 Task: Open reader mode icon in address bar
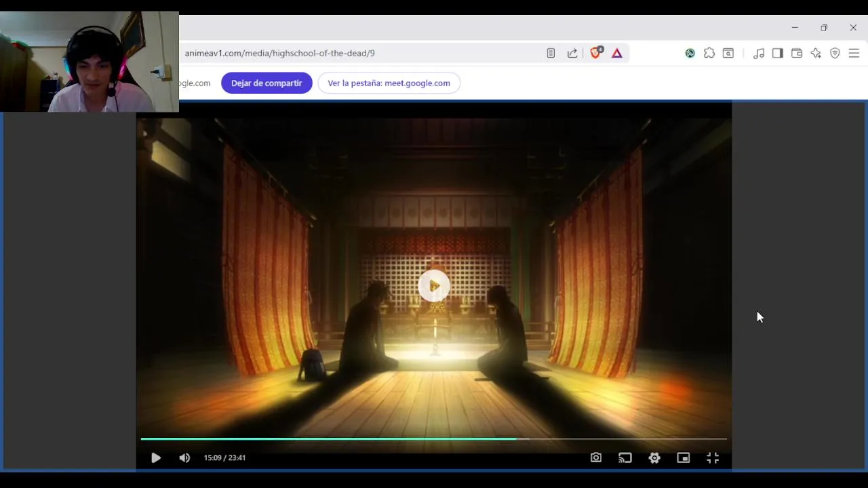(x=551, y=53)
